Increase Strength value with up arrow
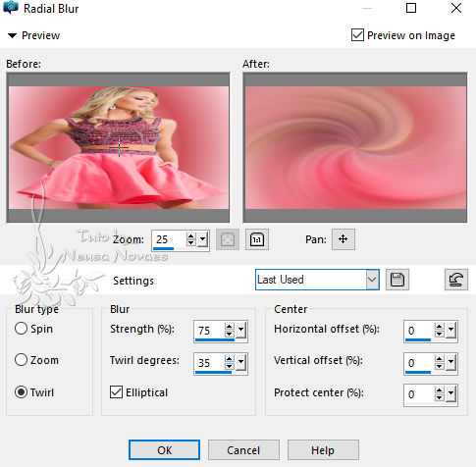This screenshot has height=467, width=476. [230, 327]
